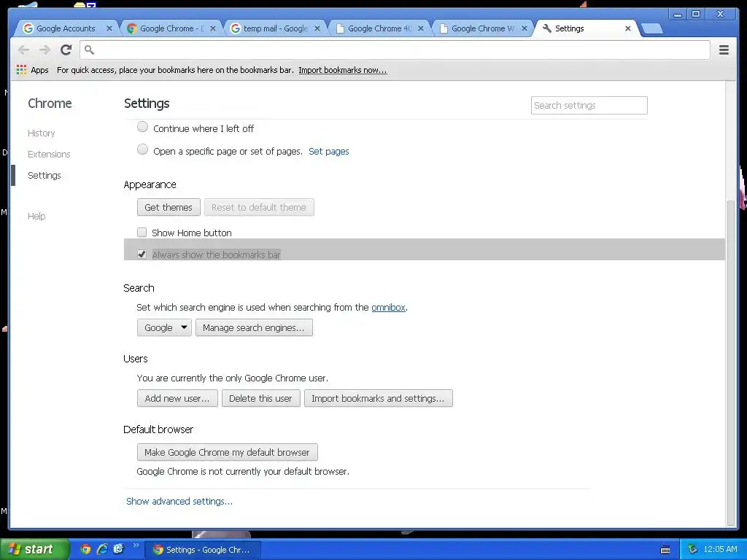This screenshot has height=560, width=747.
Task: Switch to the Google Chrome W tab
Action: tap(483, 28)
